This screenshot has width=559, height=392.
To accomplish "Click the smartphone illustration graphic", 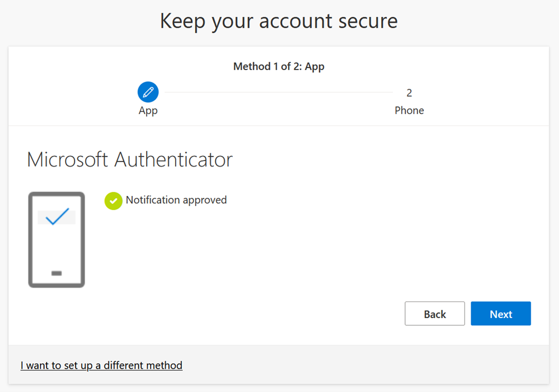I will (56, 240).
